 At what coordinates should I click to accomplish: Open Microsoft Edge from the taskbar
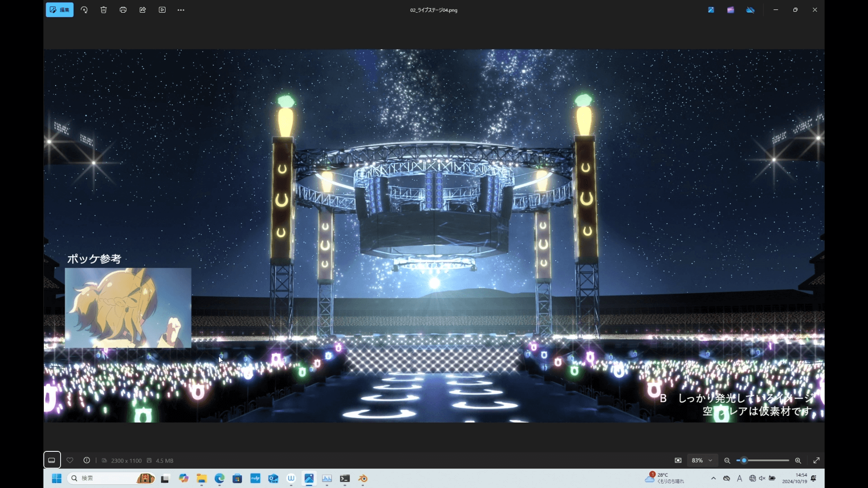coord(220,479)
